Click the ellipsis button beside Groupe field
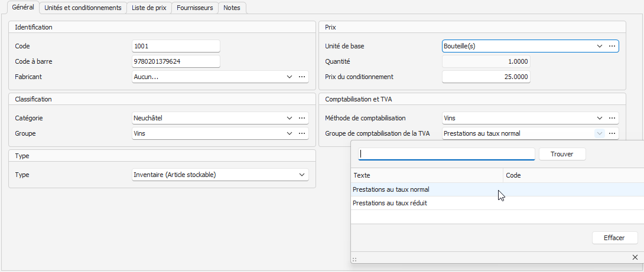Viewport: 644px width, 272px height. click(302, 133)
